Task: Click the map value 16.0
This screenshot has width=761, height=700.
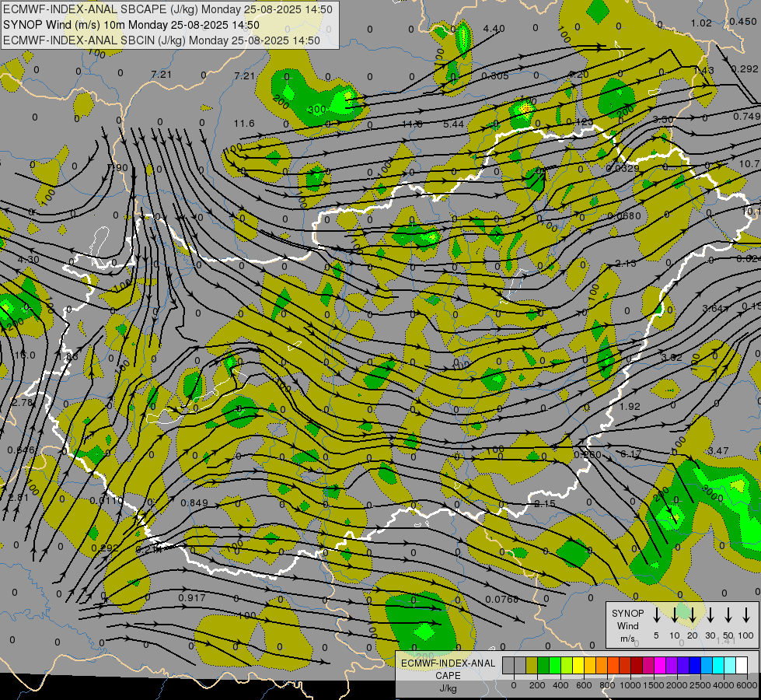Action: coord(25,355)
